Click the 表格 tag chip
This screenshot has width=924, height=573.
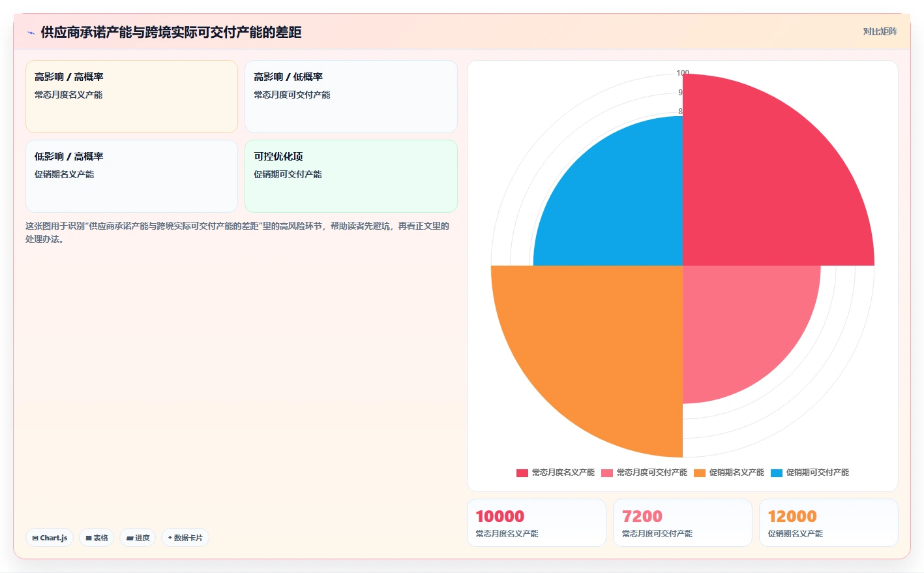tap(97, 538)
